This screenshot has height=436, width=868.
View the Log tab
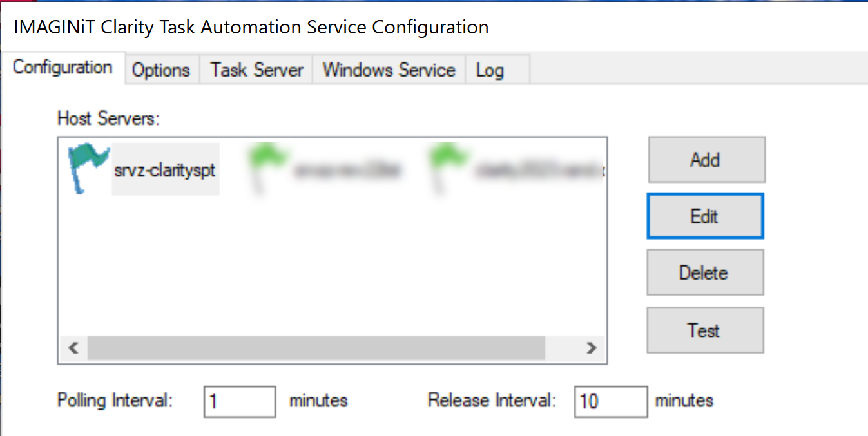pyautogui.click(x=489, y=70)
